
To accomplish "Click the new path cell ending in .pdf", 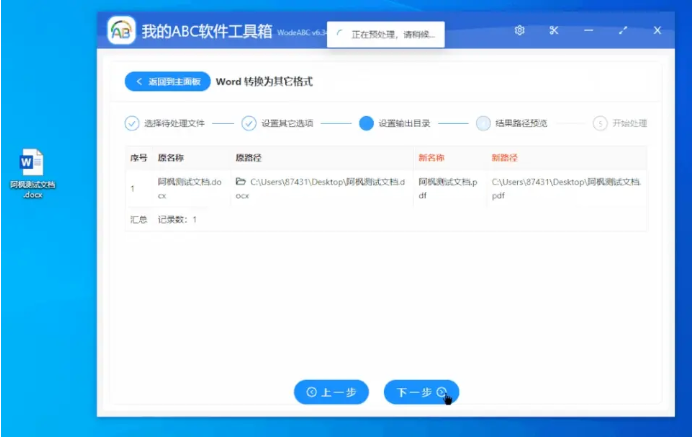I will pyautogui.click(x=566, y=189).
